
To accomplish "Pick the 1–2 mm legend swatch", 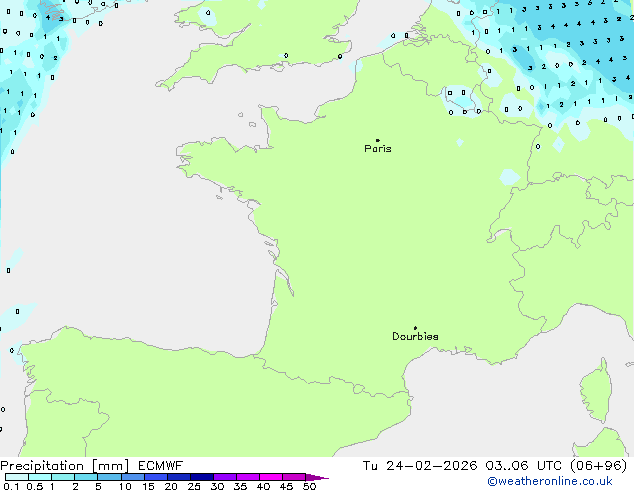I will pyautogui.click(x=63, y=477).
